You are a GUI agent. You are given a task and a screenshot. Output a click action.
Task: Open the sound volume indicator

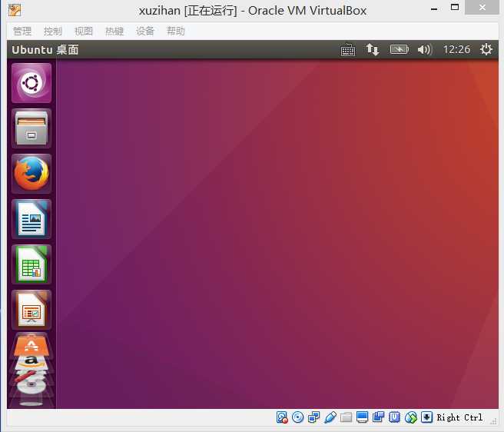(x=424, y=49)
